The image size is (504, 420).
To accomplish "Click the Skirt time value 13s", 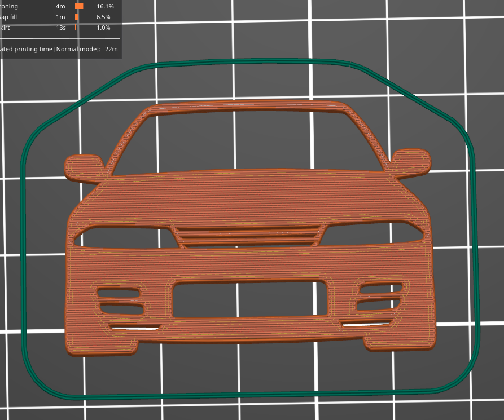I will click(61, 28).
